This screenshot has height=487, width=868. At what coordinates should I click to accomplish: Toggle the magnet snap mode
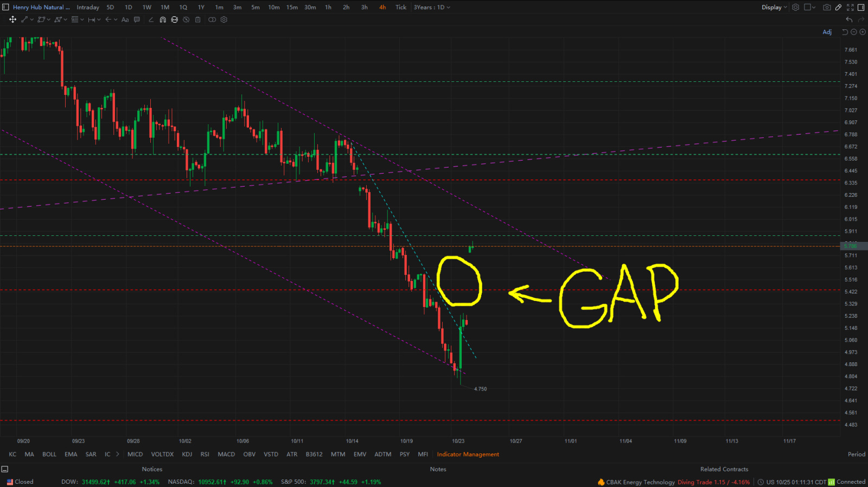pos(163,20)
